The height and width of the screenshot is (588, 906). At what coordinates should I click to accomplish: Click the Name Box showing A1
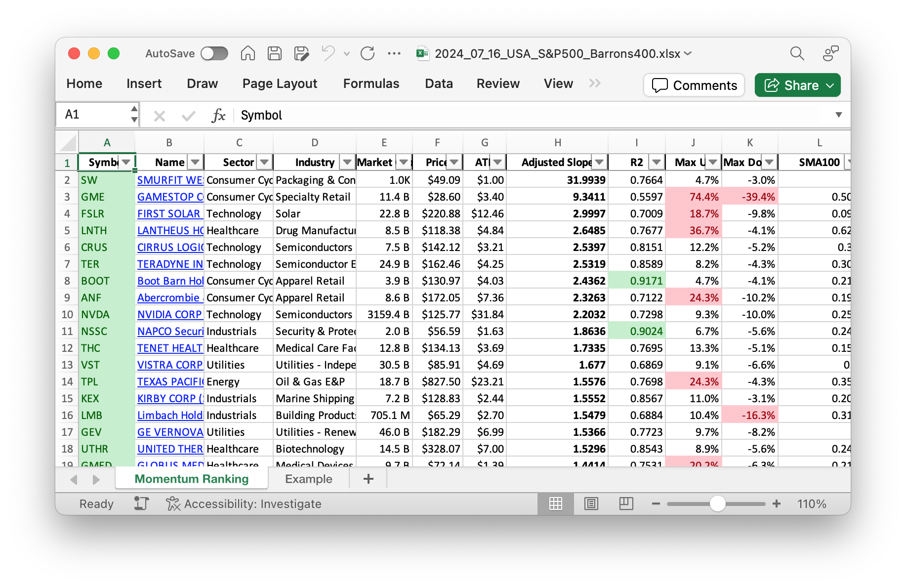94,115
